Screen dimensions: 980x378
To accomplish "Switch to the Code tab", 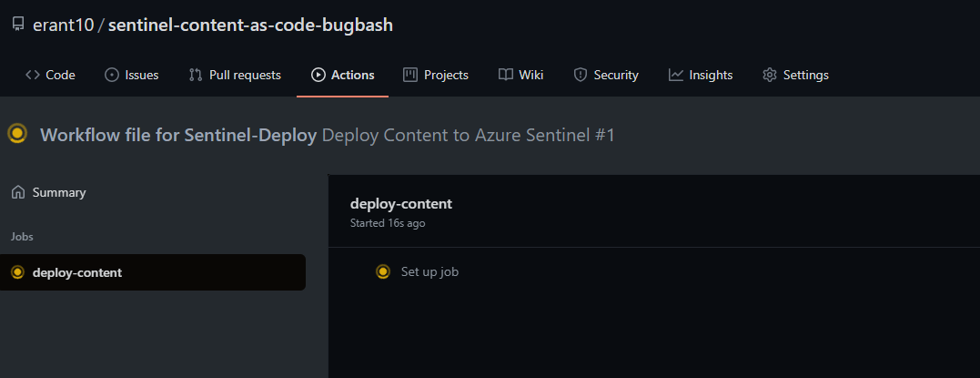I will tap(50, 75).
